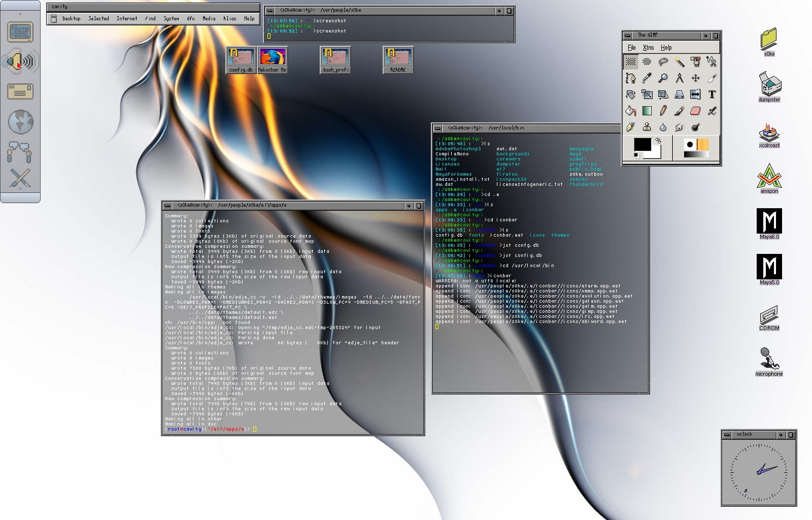Select the Bucket Fill tool
The width and height of the screenshot is (812, 520).
(x=630, y=111)
